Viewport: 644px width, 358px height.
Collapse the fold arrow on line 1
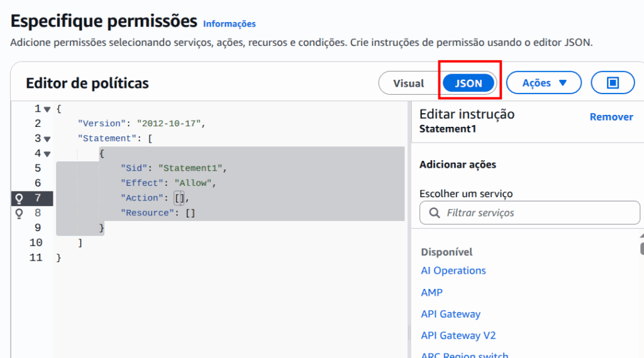(47, 109)
